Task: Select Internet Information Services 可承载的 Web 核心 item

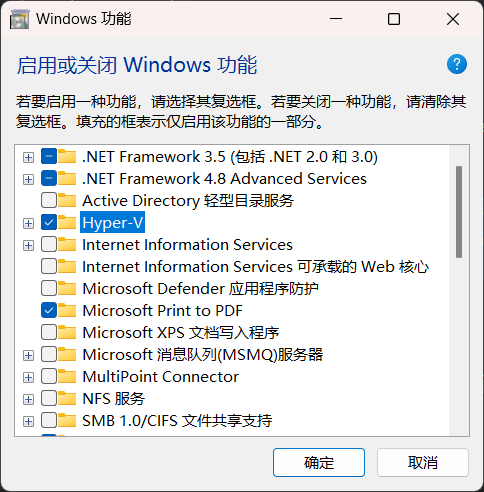Action: (x=255, y=267)
